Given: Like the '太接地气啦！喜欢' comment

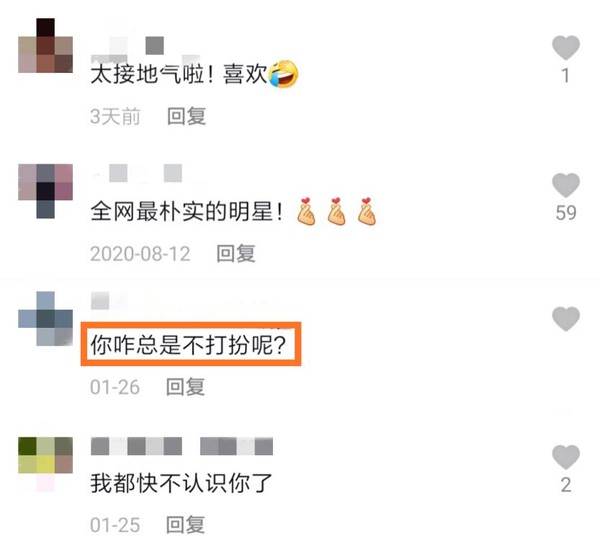Looking at the screenshot, I should click(x=566, y=48).
